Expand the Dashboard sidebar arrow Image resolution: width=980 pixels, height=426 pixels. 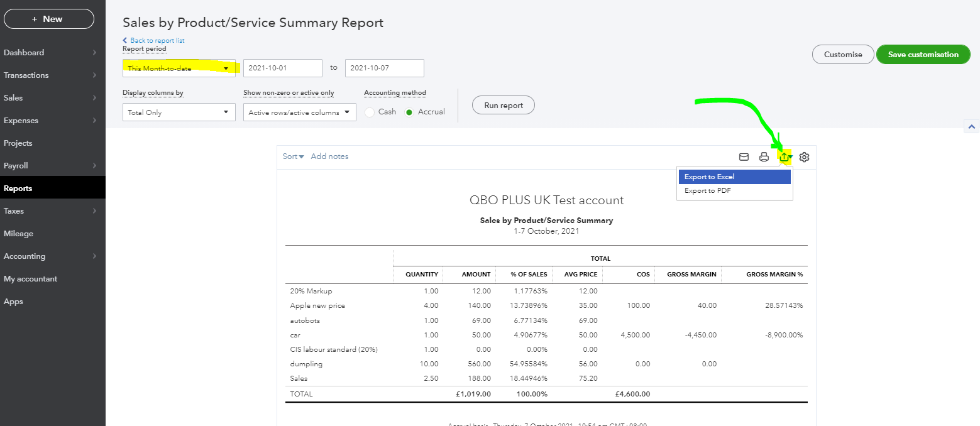click(x=94, y=53)
